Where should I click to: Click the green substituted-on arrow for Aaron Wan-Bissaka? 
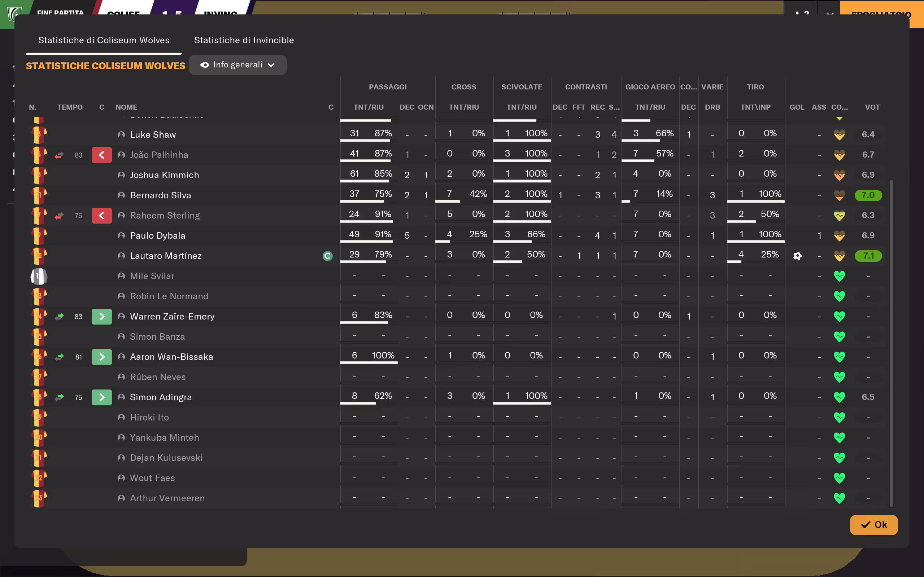(x=101, y=357)
